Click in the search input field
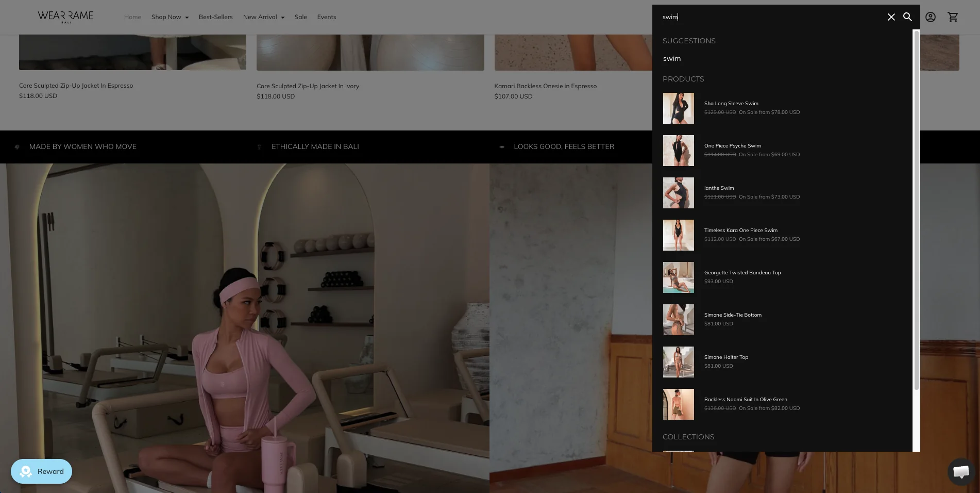Viewport: 980px width, 493px height. point(770,17)
